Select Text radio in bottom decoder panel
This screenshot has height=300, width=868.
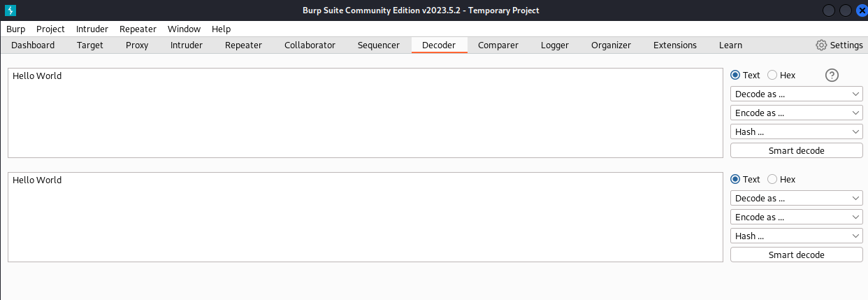735,179
